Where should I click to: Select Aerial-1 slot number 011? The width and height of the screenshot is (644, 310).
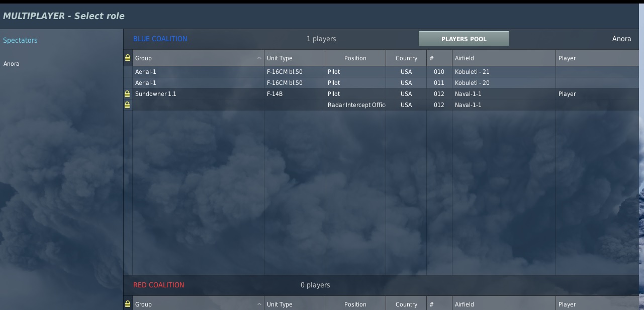tap(381, 83)
